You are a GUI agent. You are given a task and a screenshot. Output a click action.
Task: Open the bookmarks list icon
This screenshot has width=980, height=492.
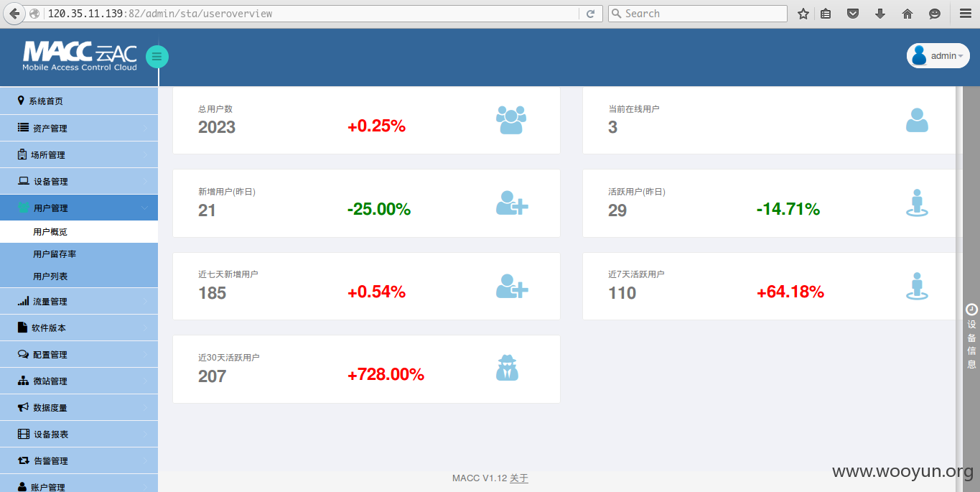point(826,14)
